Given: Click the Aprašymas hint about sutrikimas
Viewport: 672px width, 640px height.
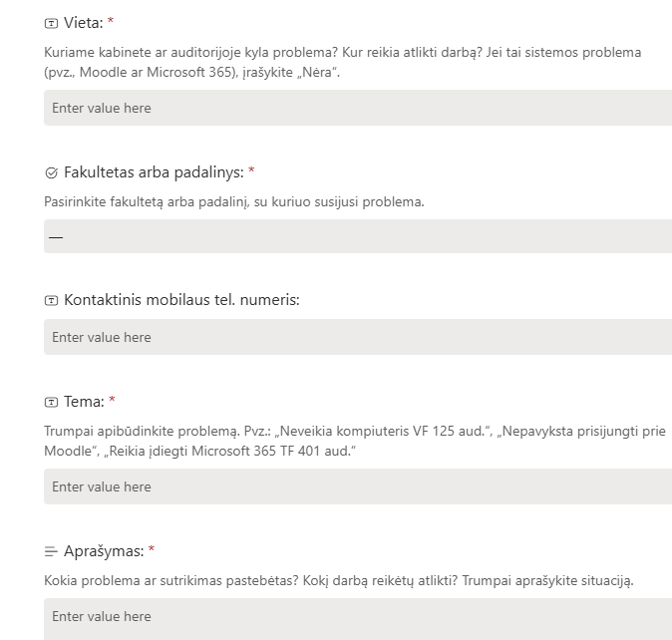Looking at the screenshot, I should (339, 581).
